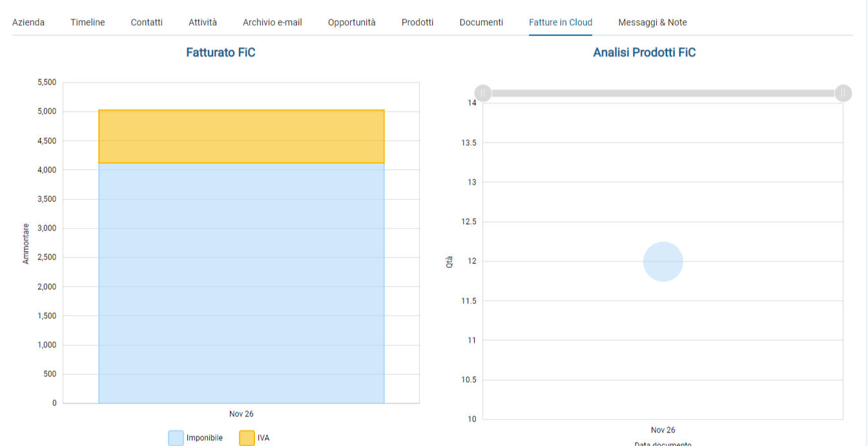Select the Archivio e-mail tab
The image size is (868, 446).
(272, 22)
